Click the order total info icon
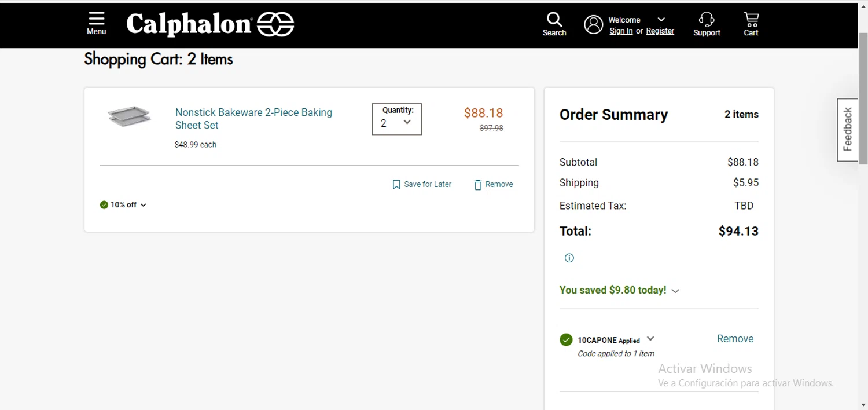This screenshot has height=410, width=868. click(569, 258)
